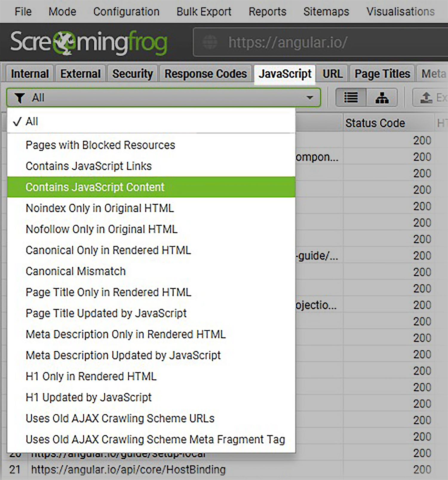Choose Meta Description Updated by JavaScript
Image resolution: width=448 pixels, height=480 pixels.
pyautogui.click(x=151, y=355)
